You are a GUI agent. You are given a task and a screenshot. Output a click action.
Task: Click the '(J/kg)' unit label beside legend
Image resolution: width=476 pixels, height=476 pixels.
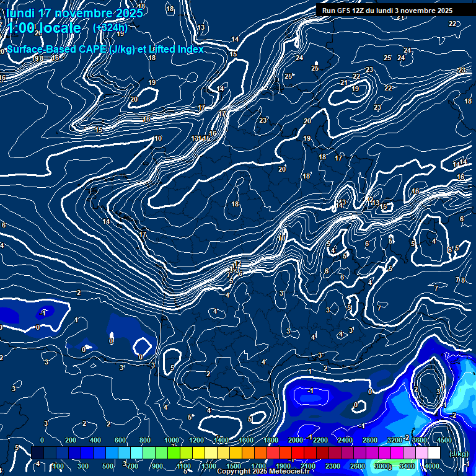coord(459,454)
